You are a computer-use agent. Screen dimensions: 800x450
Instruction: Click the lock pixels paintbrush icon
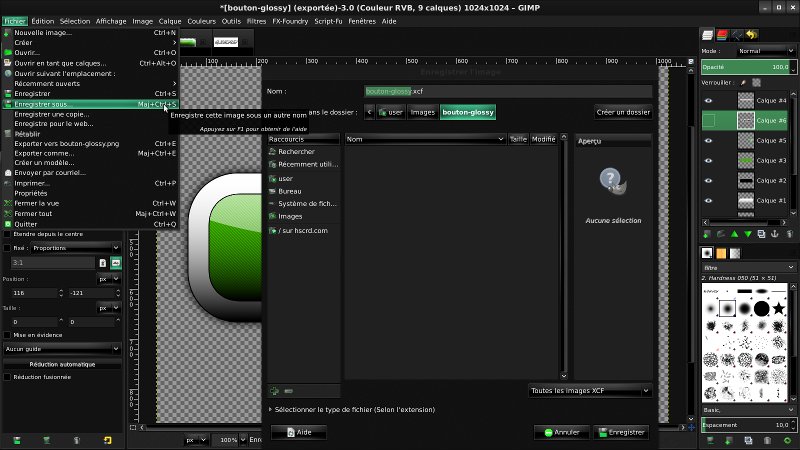point(743,83)
